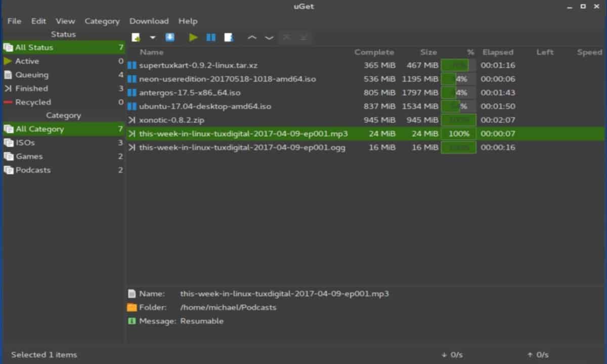Viewport: 607px width, 364px height.
Task: Open the Category menu
Action: tap(102, 21)
